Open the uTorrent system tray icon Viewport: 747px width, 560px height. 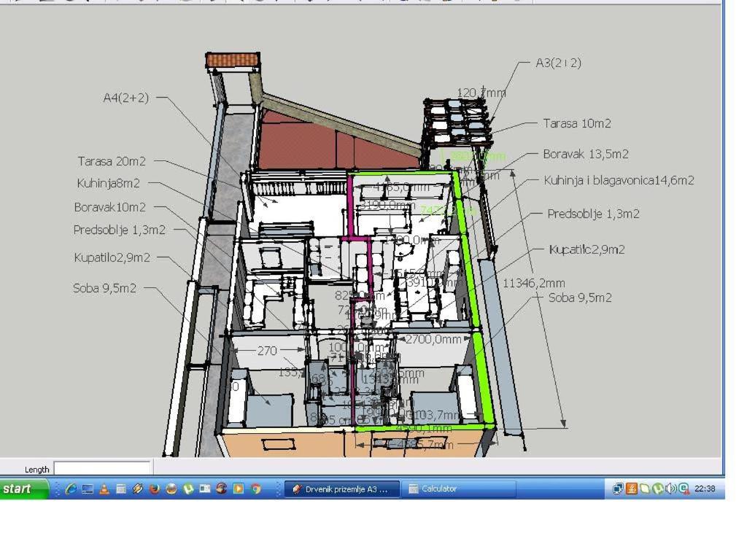[657, 489]
